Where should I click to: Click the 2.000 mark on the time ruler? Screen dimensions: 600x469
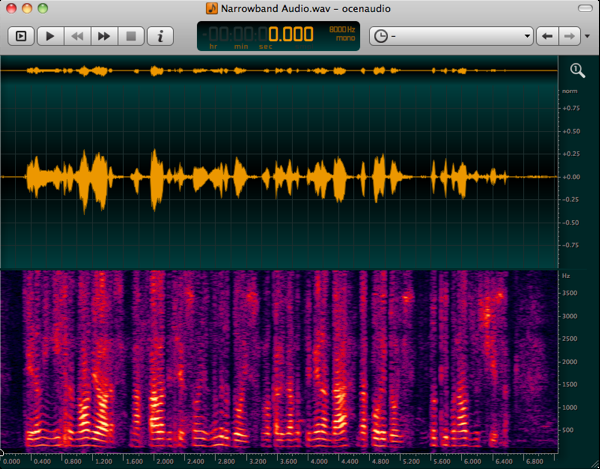[164, 462]
